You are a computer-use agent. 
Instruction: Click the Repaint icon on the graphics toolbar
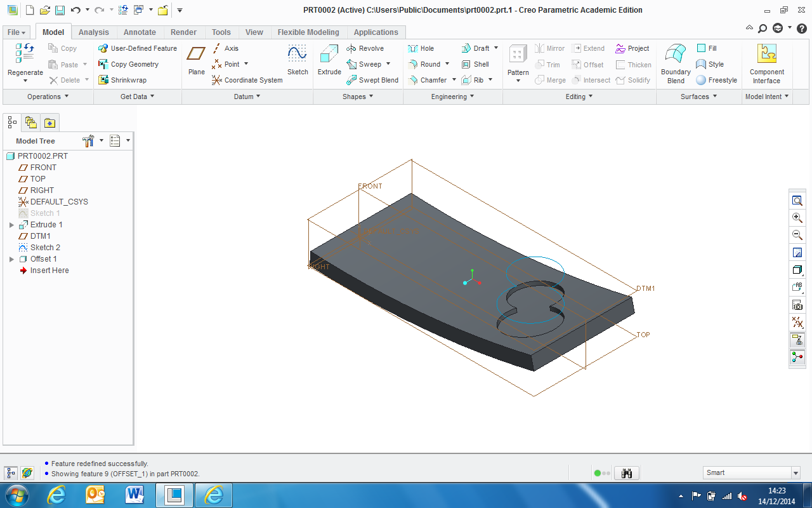(797, 253)
